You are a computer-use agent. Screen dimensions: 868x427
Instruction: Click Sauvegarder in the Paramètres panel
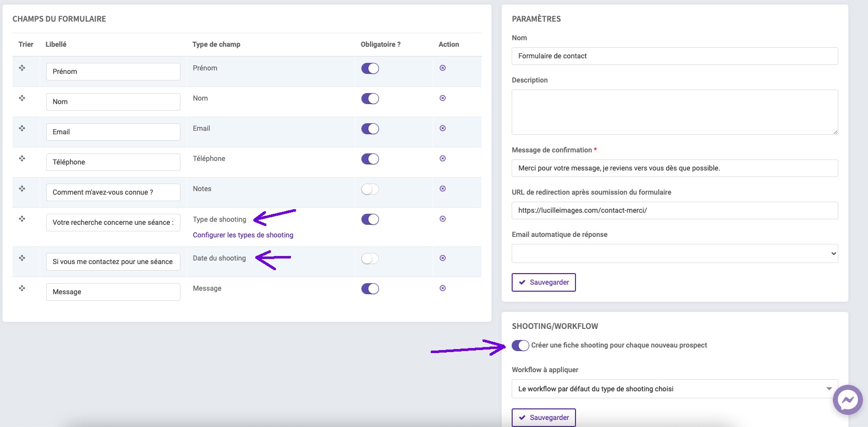pyautogui.click(x=543, y=282)
